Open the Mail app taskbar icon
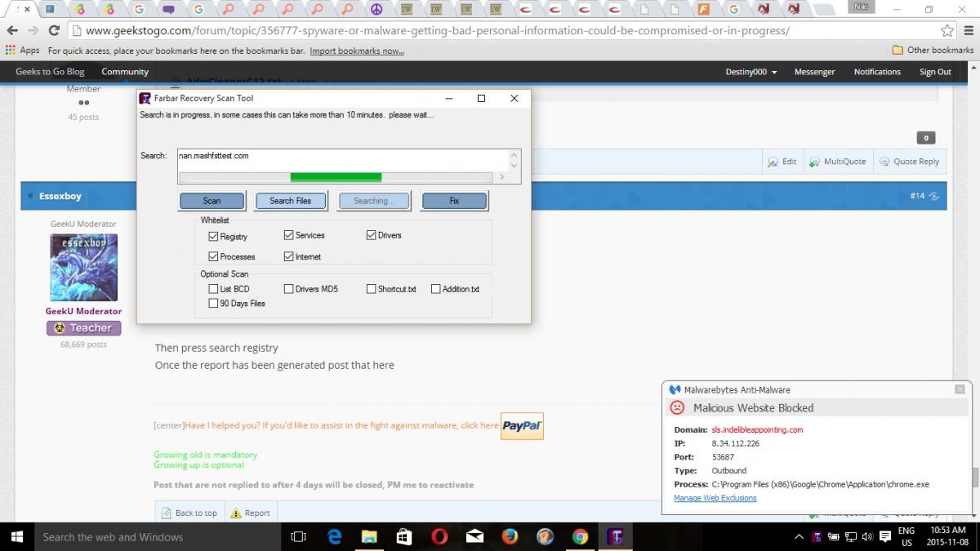The image size is (980, 551). coord(474,536)
